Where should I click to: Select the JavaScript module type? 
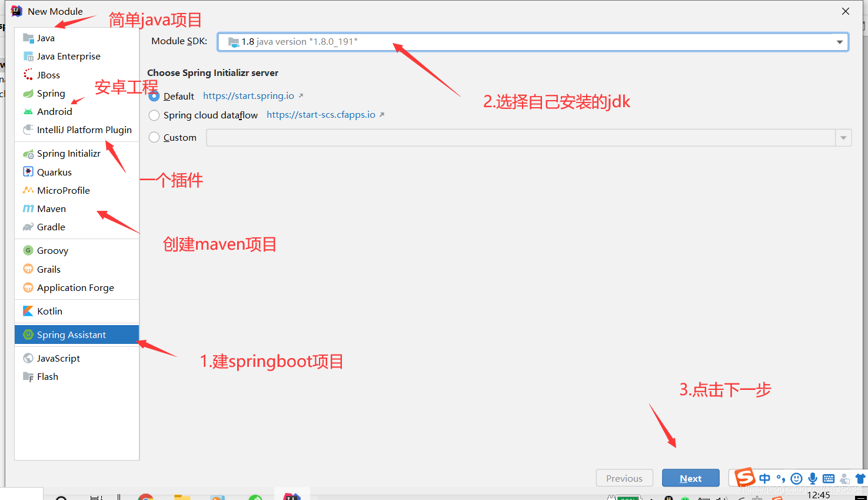tap(77, 358)
